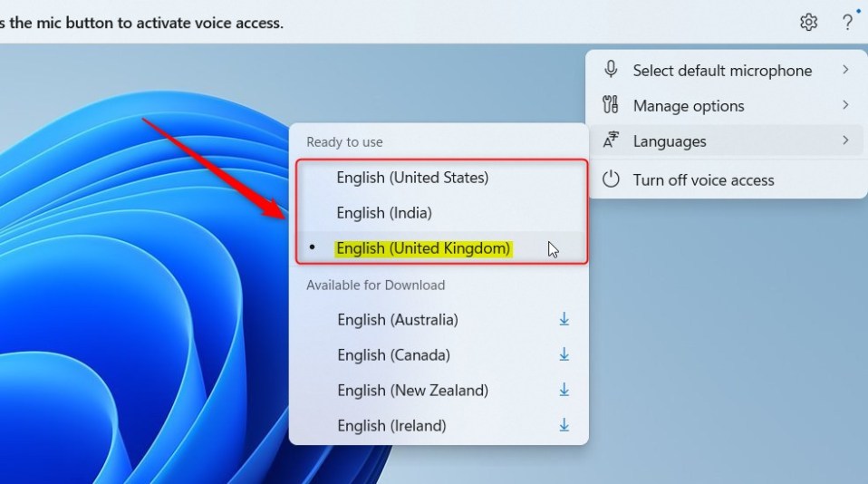Open voice access settings gear

click(809, 22)
